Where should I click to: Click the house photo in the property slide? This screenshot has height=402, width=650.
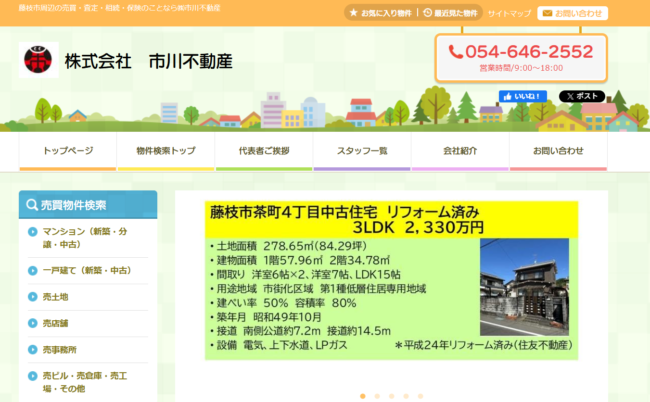524,287
